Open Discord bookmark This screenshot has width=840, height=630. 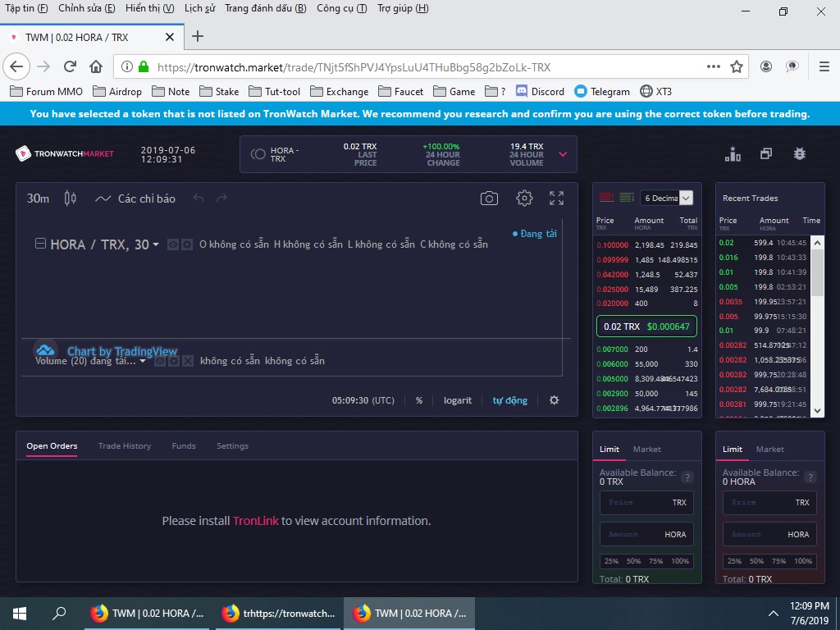(540, 92)
